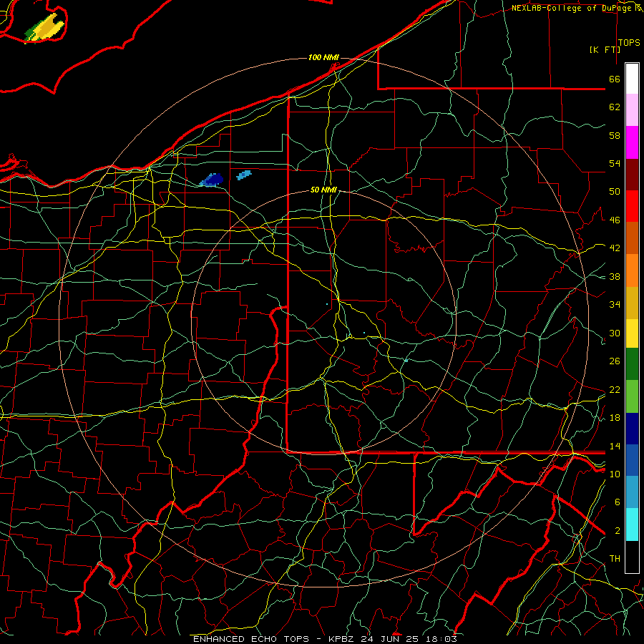Viewport: 644px width, 644px height.
Task: Click the "30" scale label
Action: pyautogui.click(x=615, y=333)
